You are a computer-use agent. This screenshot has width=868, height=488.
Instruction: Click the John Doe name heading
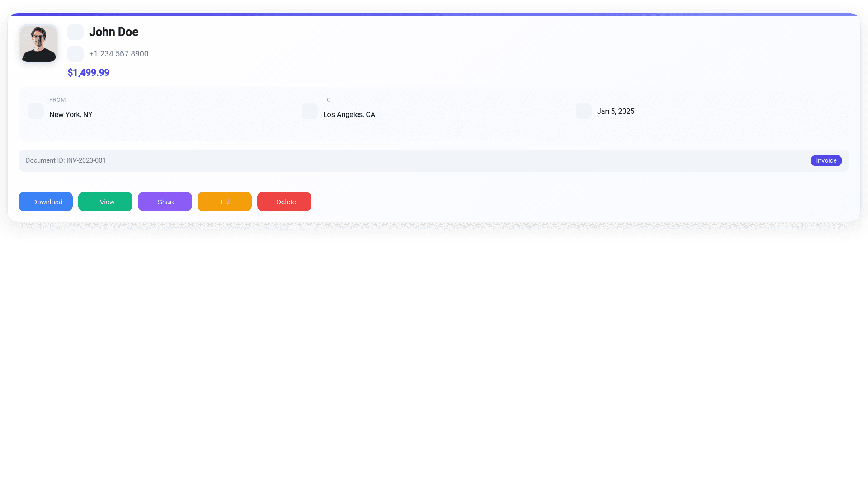113,32
